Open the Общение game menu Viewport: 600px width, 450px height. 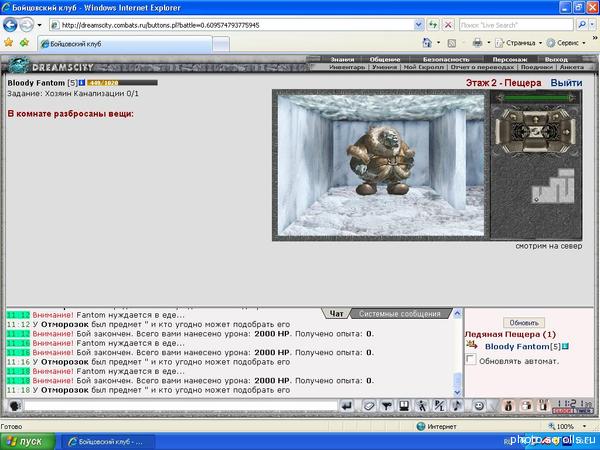pyautogui.click(x=385, y=59)
